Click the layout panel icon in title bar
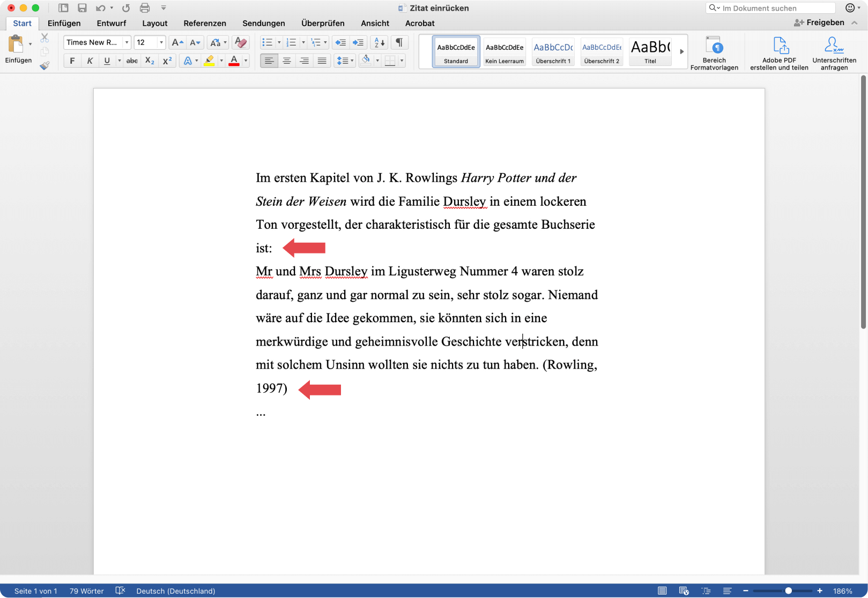This screenshot has height=598, width=868. click(x=63, y=8)
